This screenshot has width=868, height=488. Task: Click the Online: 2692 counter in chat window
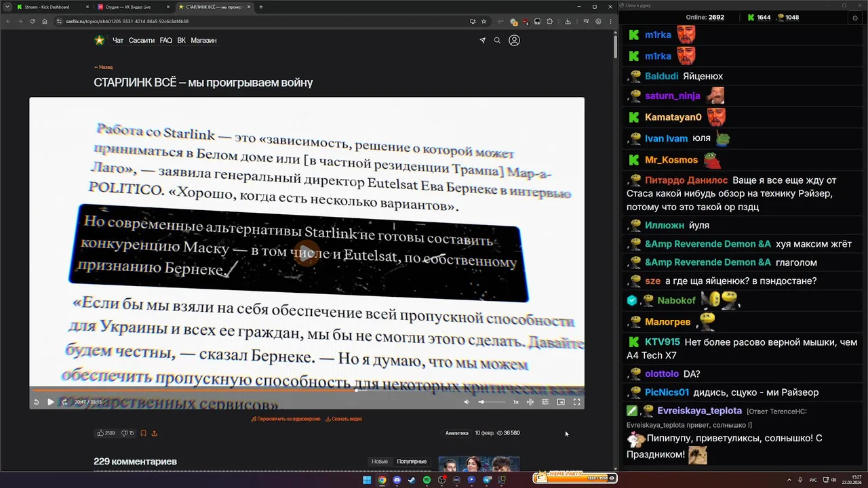(705, 18)
